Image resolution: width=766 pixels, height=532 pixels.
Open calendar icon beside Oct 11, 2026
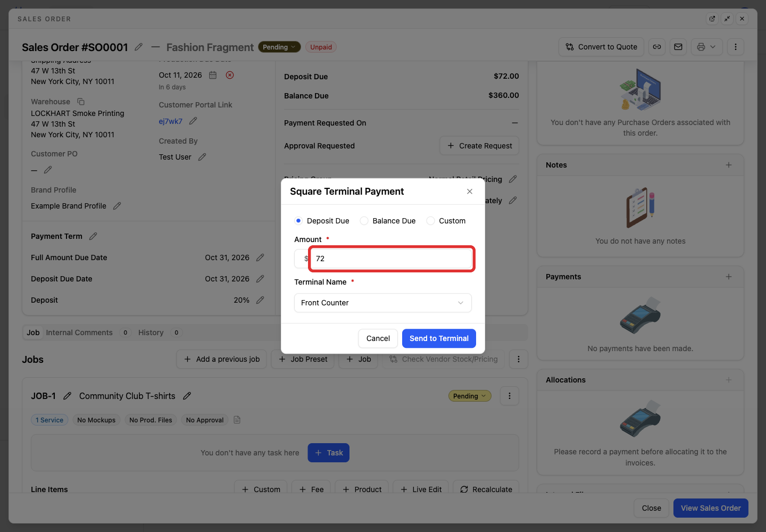[213, 75]
